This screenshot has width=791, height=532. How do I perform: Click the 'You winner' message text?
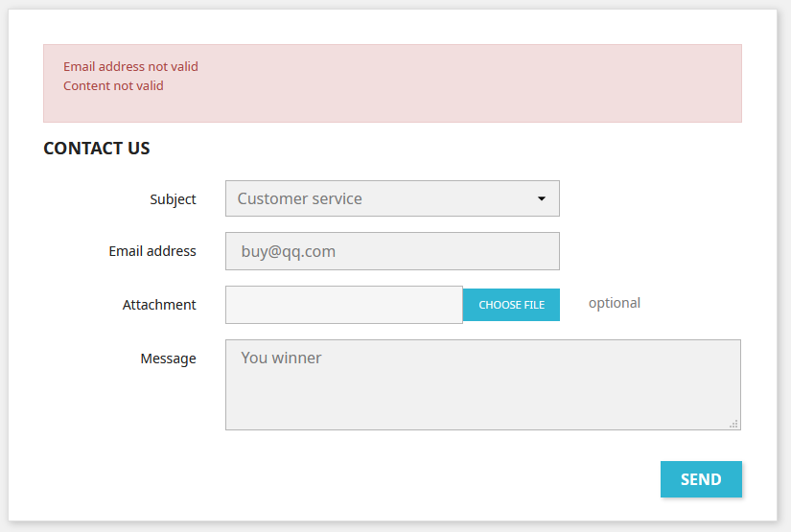click(x=281, y=359)
